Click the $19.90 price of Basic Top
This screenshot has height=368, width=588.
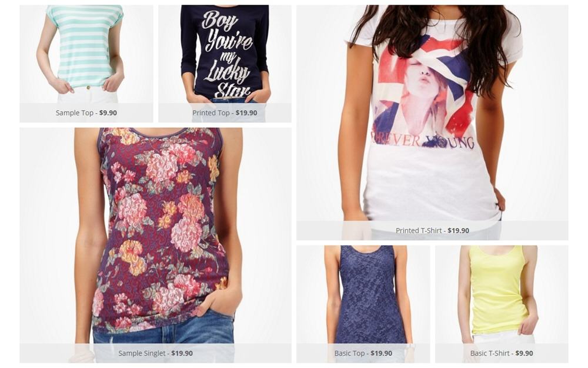pos(382,353)
